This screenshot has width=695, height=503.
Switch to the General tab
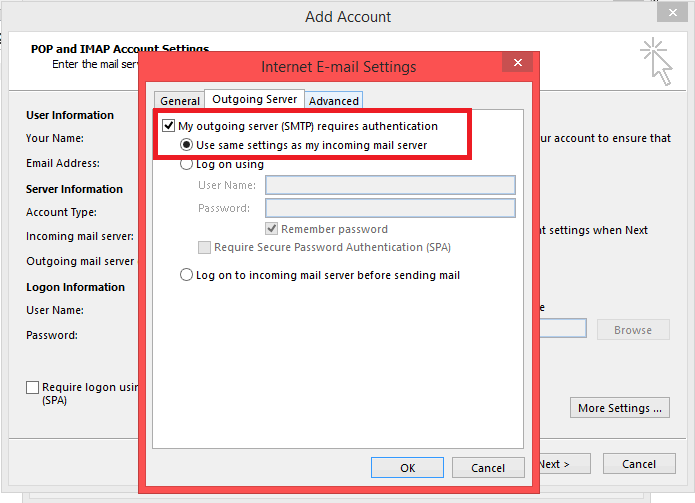pos(180,101)
